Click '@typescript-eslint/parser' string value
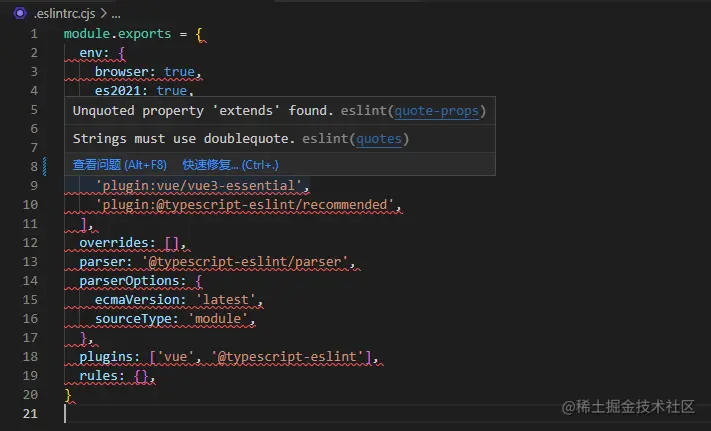This screenshot has width=711, height=431. tap(245, 262)
